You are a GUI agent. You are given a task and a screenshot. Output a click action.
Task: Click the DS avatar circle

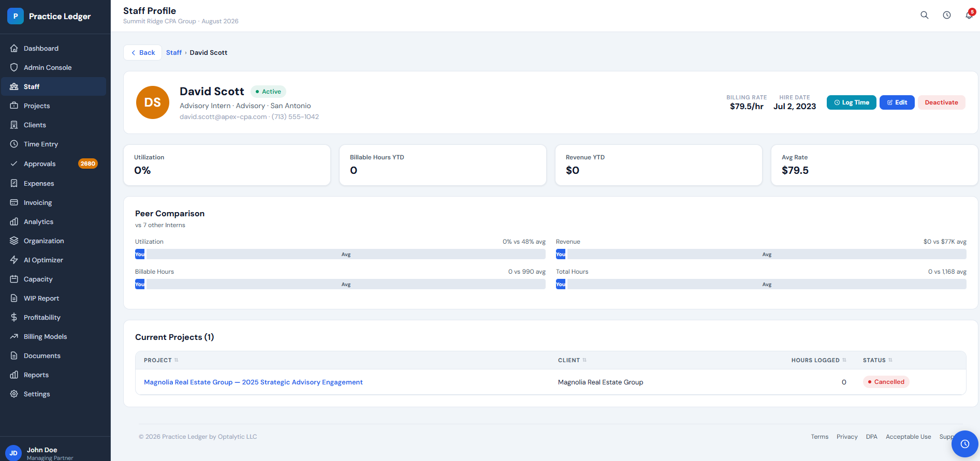153,102
